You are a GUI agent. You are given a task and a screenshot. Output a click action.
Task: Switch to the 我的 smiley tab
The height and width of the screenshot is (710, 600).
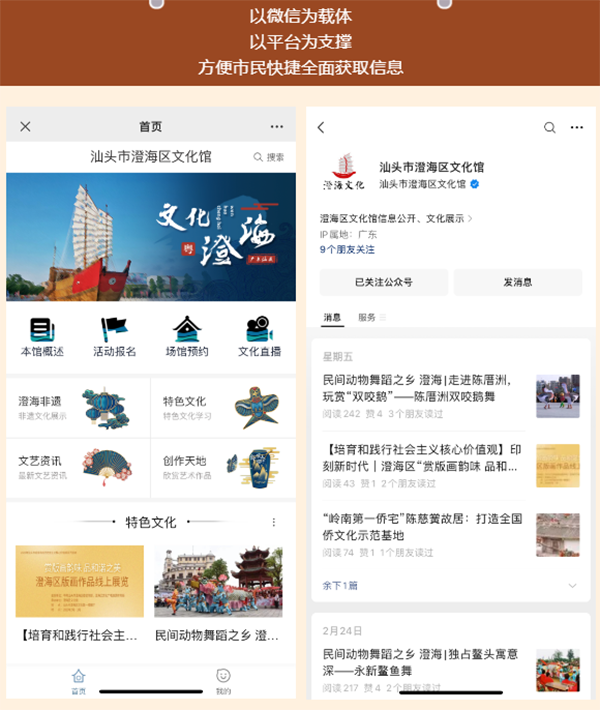223,681
